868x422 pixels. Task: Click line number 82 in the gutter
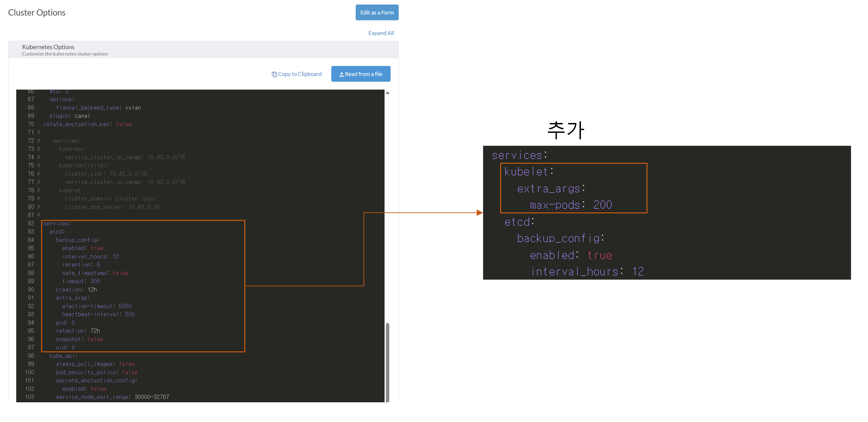tap(31, 223)
